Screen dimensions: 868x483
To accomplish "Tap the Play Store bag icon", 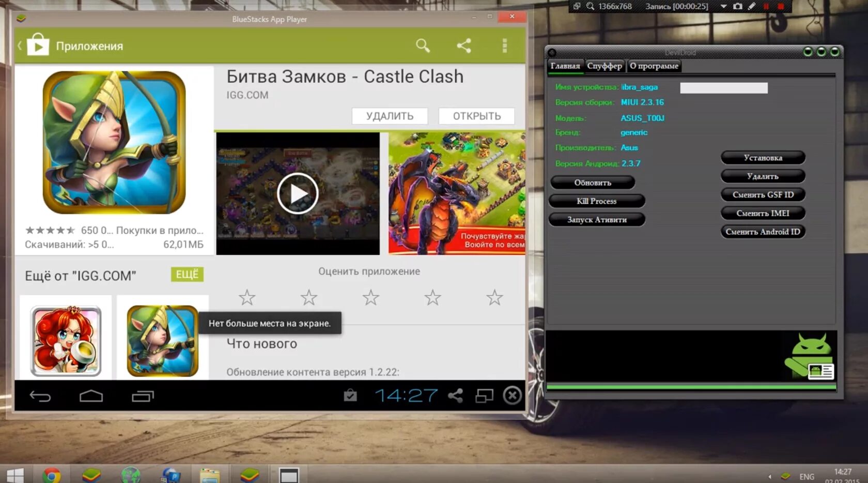I will (38, 45).
